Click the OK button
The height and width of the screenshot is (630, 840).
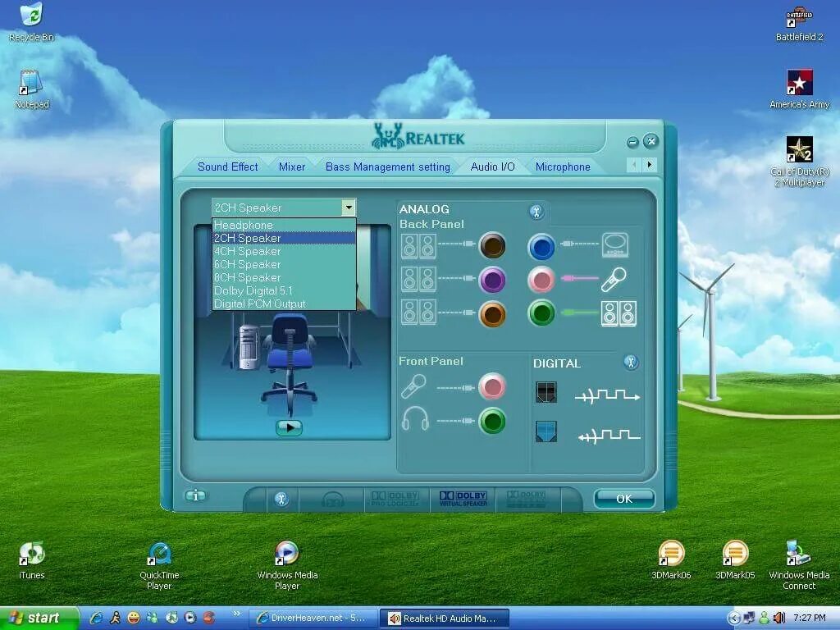pyautogui.click(x=624, y=499)
